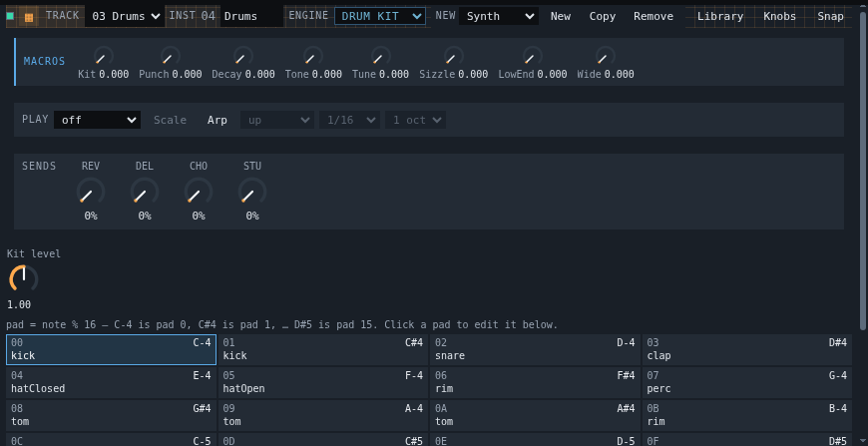The width and height of the screenshot is (868, 446).
Task: Select pad 0A tom on A#4
Action: tap(536, 415)
